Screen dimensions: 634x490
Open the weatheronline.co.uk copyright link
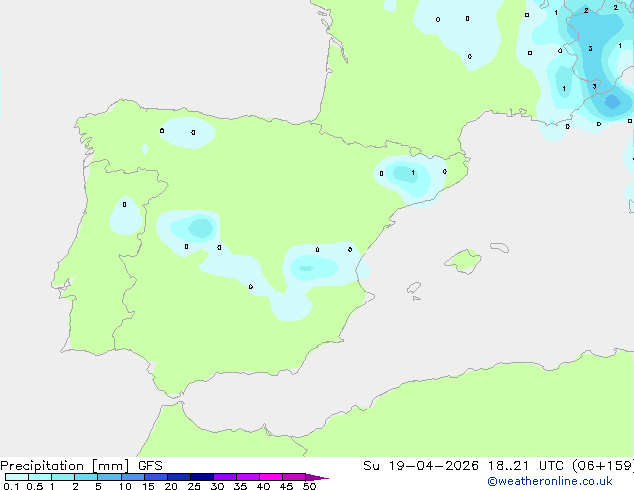[x=550, y=482]
